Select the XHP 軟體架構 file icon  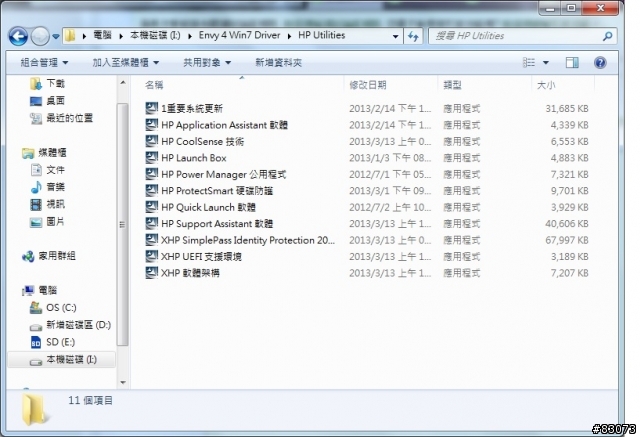click(151, 273)
